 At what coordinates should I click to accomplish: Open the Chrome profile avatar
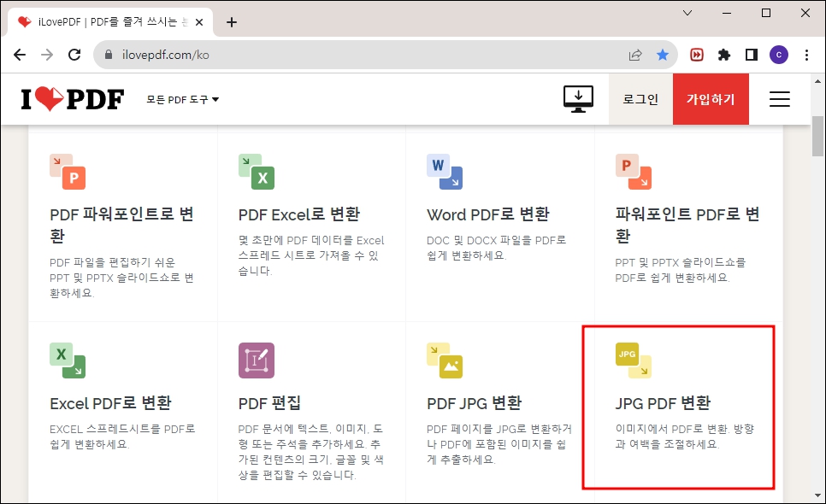point(779,55)
